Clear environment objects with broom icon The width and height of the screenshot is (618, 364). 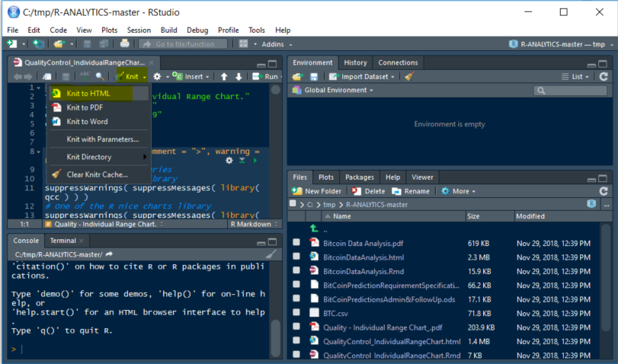tap(409, 76)
